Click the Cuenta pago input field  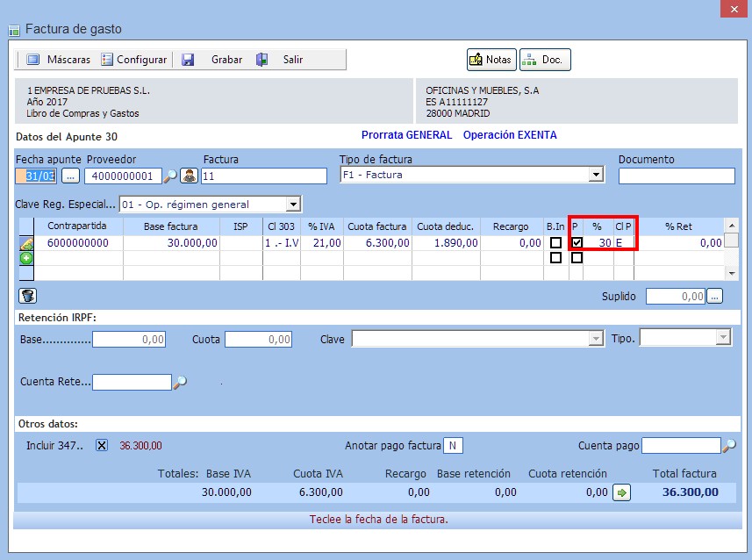[681, 446]
